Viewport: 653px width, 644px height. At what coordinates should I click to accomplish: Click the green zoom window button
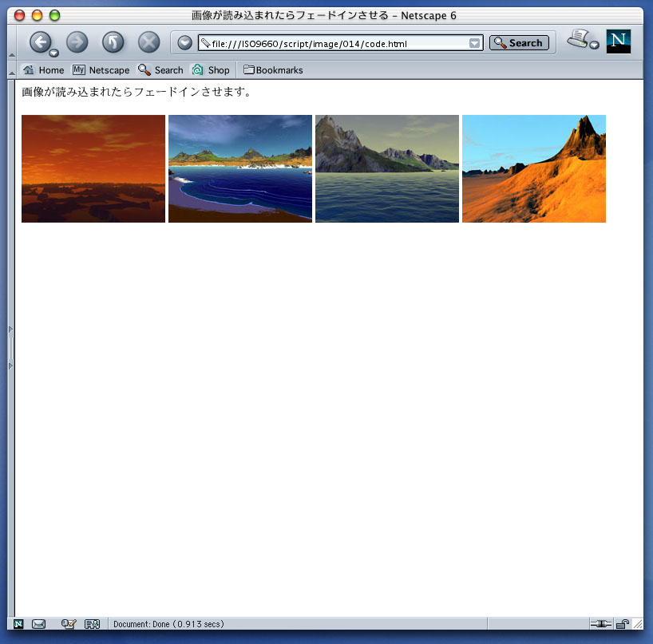click(x=54, y=15)
